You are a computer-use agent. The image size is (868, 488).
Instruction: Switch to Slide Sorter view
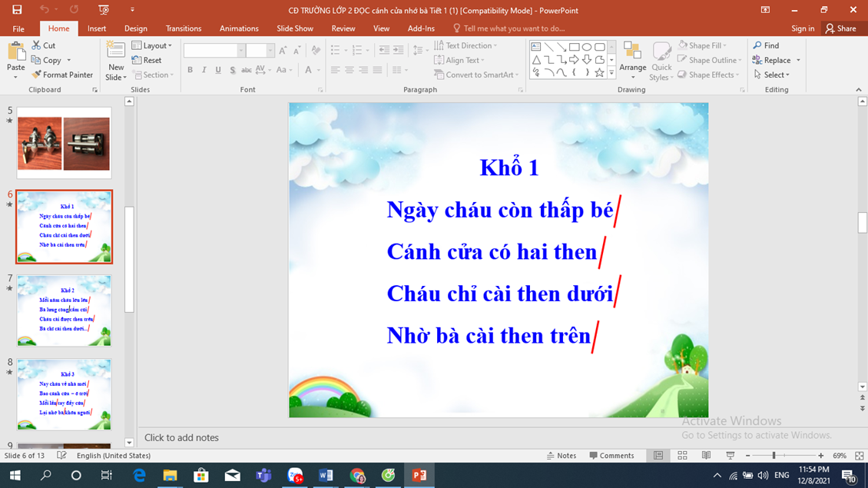(682, 456)
